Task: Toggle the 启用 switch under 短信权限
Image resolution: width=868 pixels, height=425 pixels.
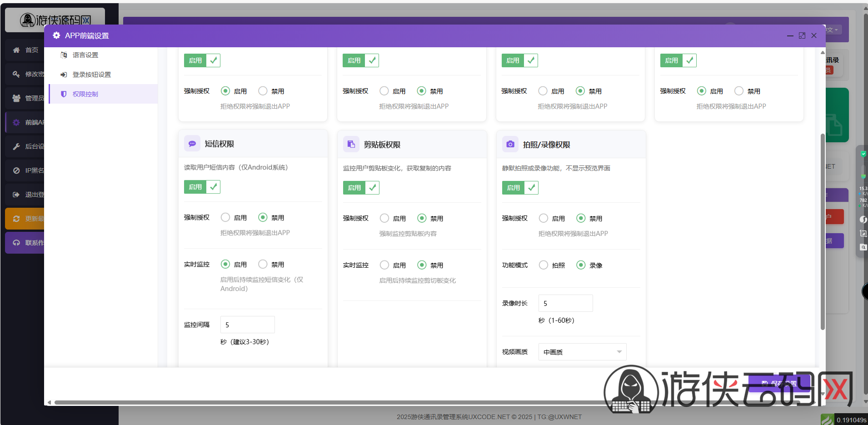Action: click(x=202, y=187)
